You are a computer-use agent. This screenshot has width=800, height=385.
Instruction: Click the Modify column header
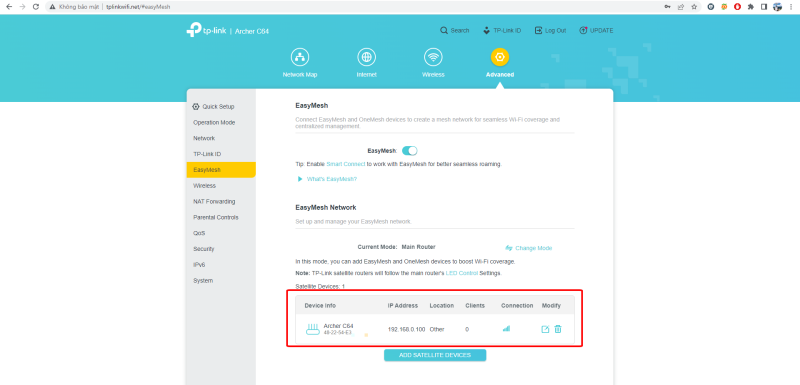551,305
